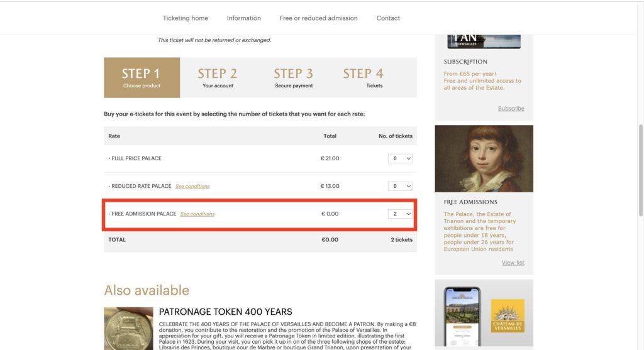Open the Information menu item

244,18
